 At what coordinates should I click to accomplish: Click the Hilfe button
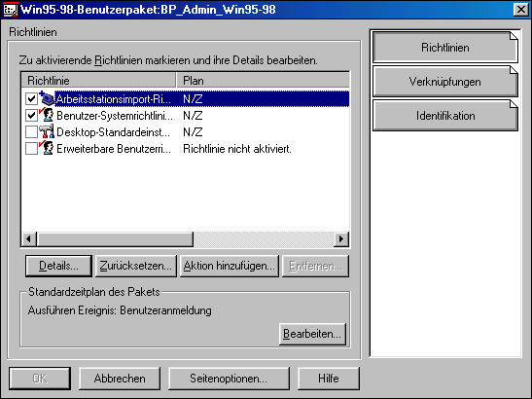tap(329, 379)
